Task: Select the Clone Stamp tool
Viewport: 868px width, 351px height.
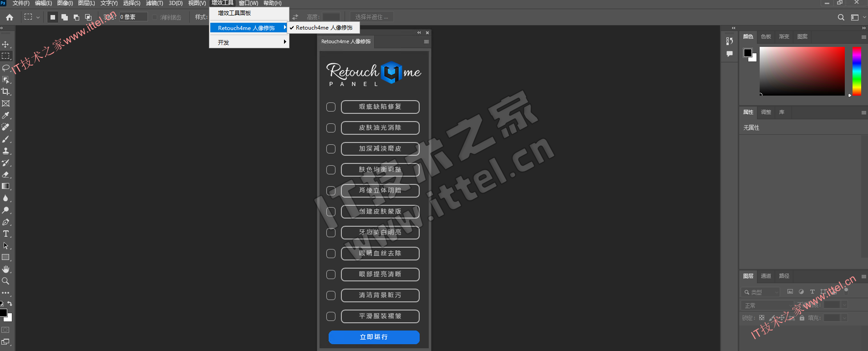Action: coord(5,151)
